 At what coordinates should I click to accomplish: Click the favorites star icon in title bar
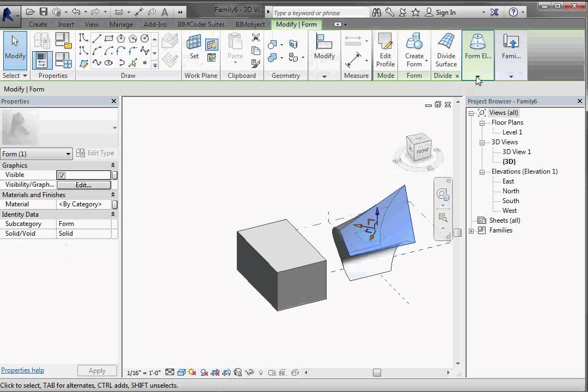415,12
